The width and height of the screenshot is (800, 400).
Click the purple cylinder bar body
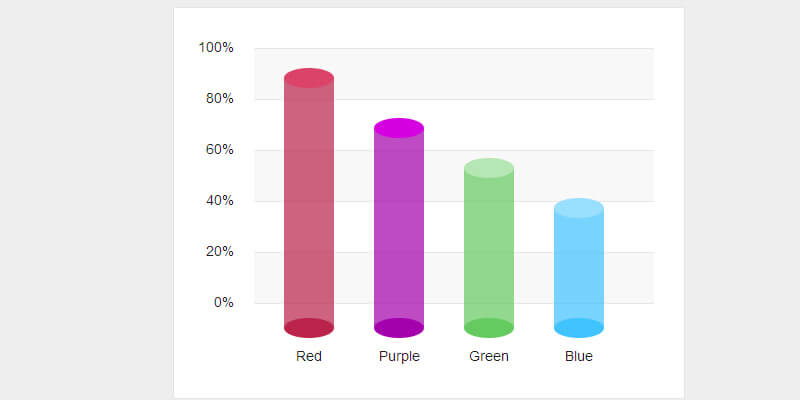[399, 228]
